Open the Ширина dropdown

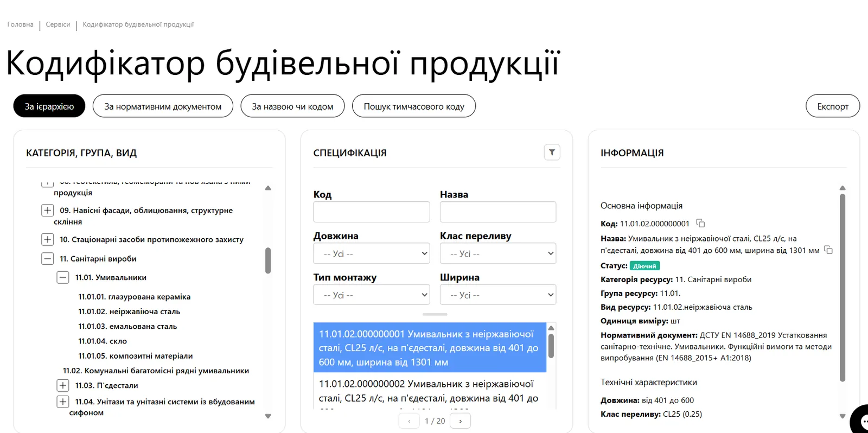tap(498, 295)
